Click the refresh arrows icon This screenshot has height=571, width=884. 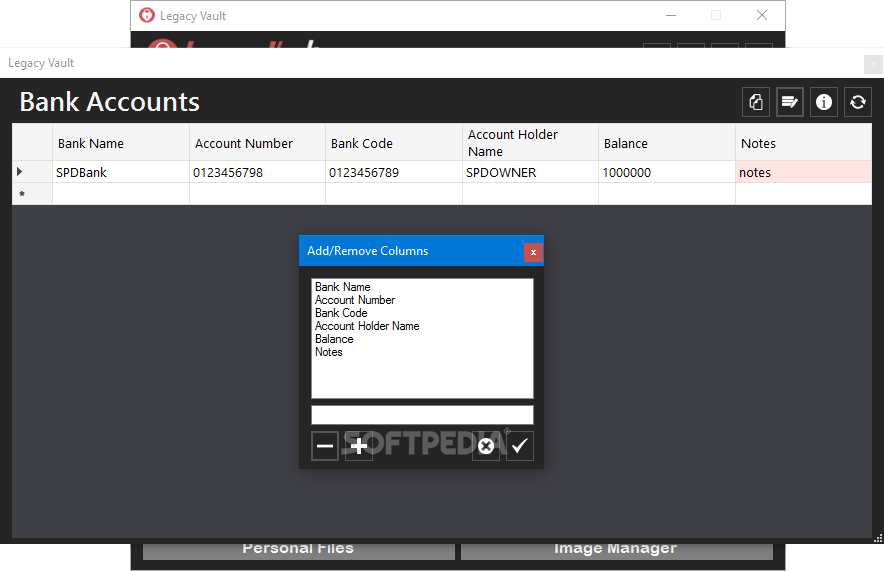(858, 102)
